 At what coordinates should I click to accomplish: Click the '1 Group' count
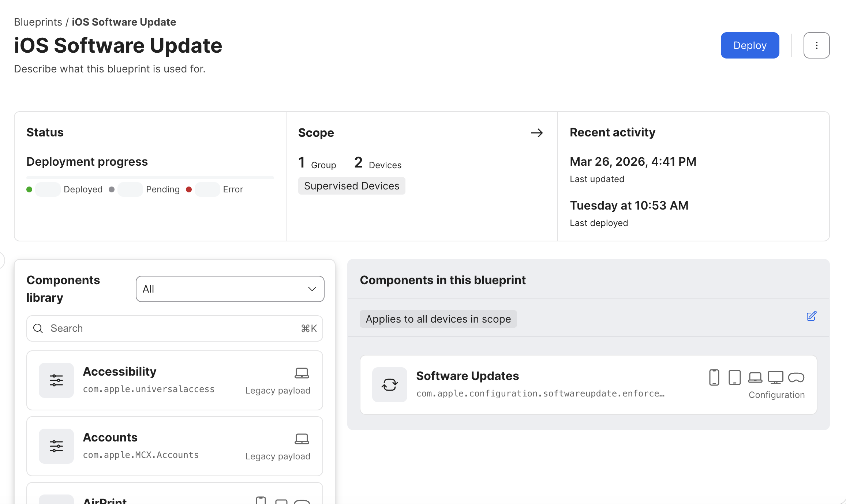[x=317, y=163]
